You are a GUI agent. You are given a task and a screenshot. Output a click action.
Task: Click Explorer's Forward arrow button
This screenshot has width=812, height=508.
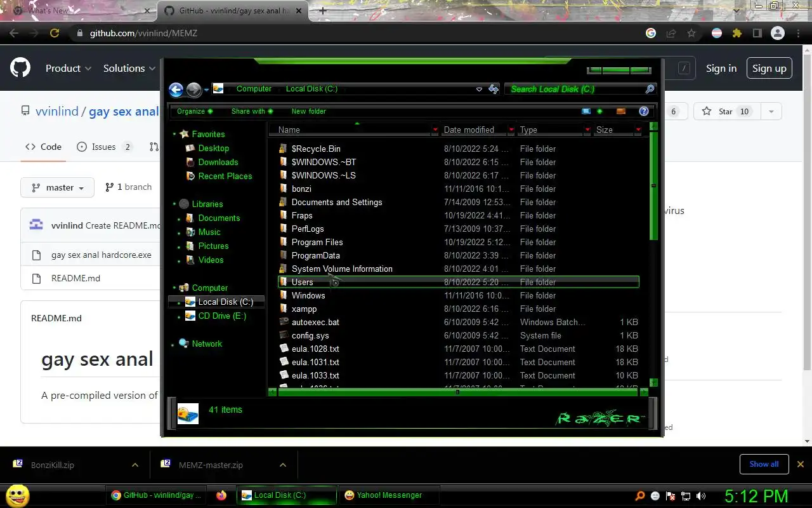(x=193, y=90)
